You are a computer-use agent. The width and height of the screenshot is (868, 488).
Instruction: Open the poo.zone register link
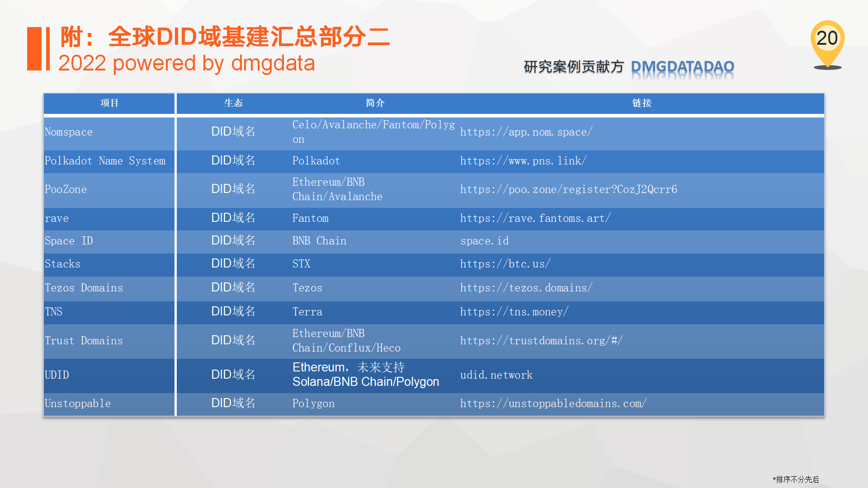click(x=569, y=189)
